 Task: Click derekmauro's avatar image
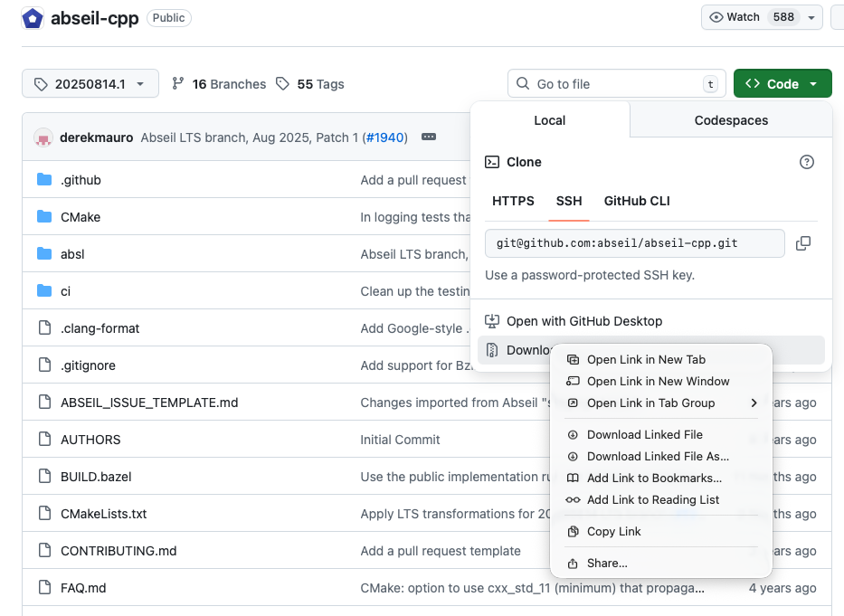coord(43,137)
